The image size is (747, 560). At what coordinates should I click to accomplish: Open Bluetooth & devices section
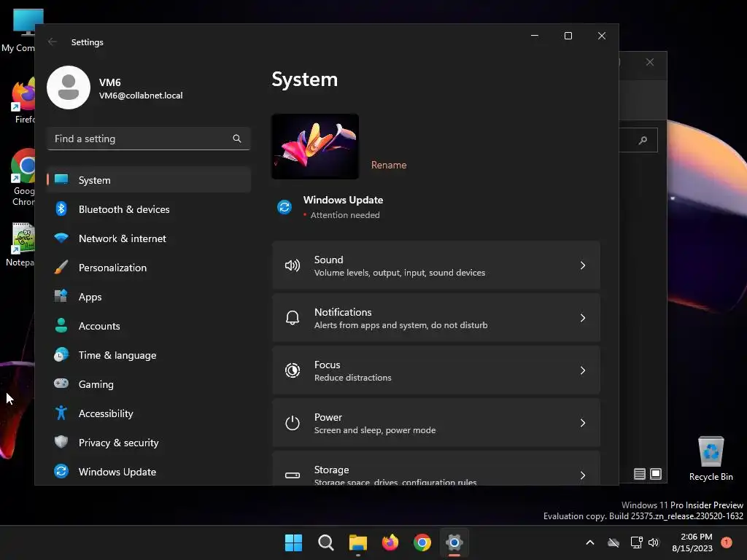point(149,209)
